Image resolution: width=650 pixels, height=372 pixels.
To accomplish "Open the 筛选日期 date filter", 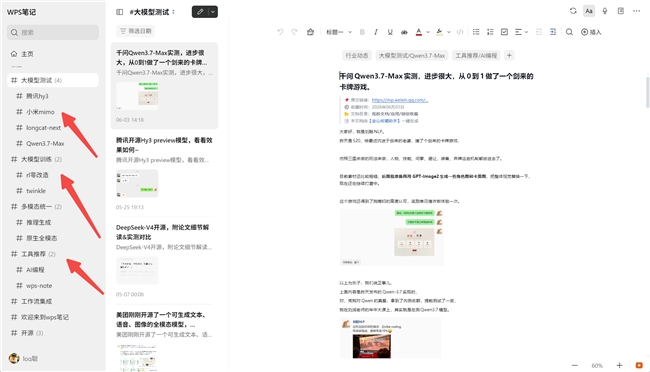I will pos(136,31).
